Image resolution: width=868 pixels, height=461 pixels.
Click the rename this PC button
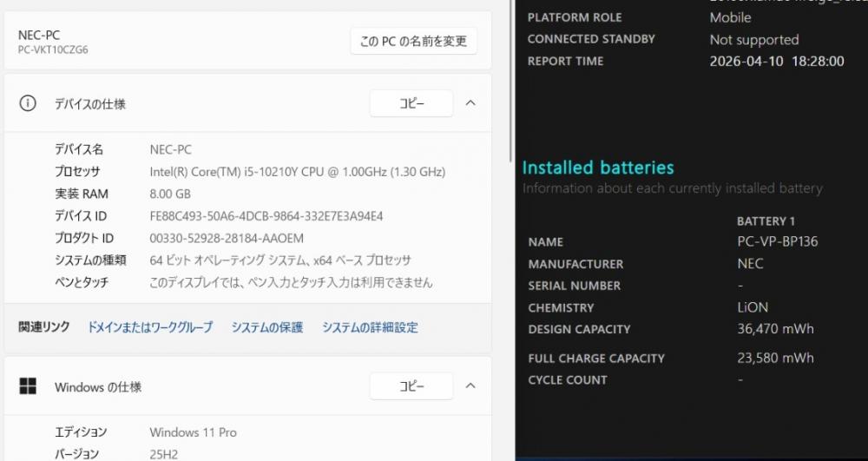click(x=413, y=41)
